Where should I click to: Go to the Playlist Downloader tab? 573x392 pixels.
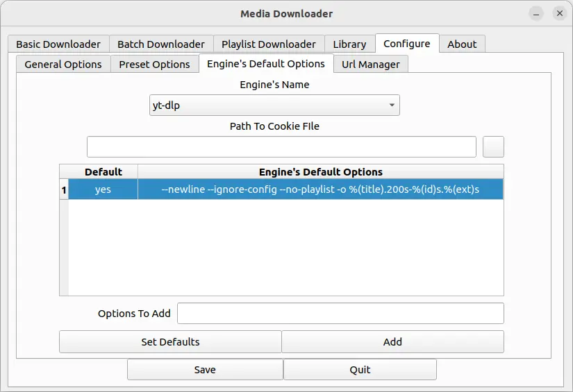tap(268, 44)
